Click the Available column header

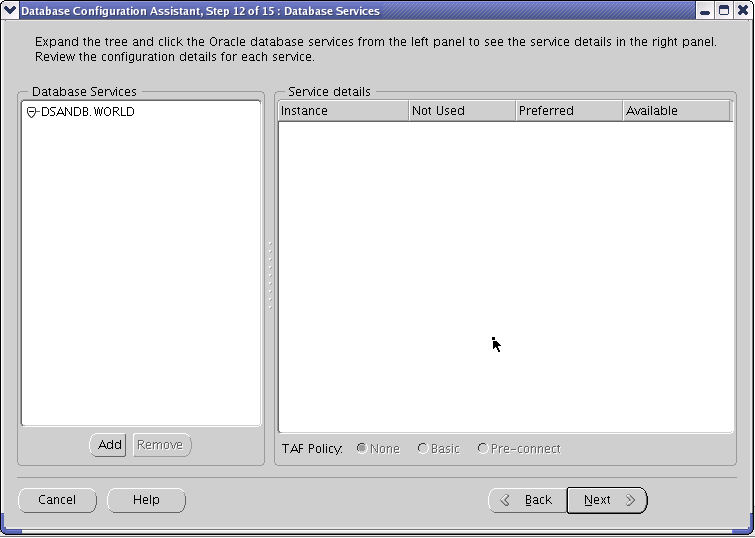(676, 111)
